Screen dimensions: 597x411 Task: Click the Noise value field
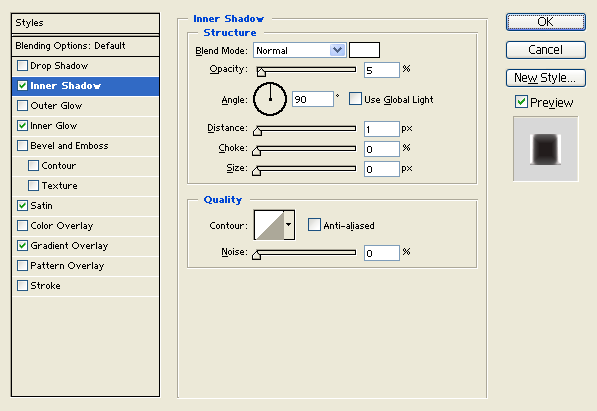[382, 253]
